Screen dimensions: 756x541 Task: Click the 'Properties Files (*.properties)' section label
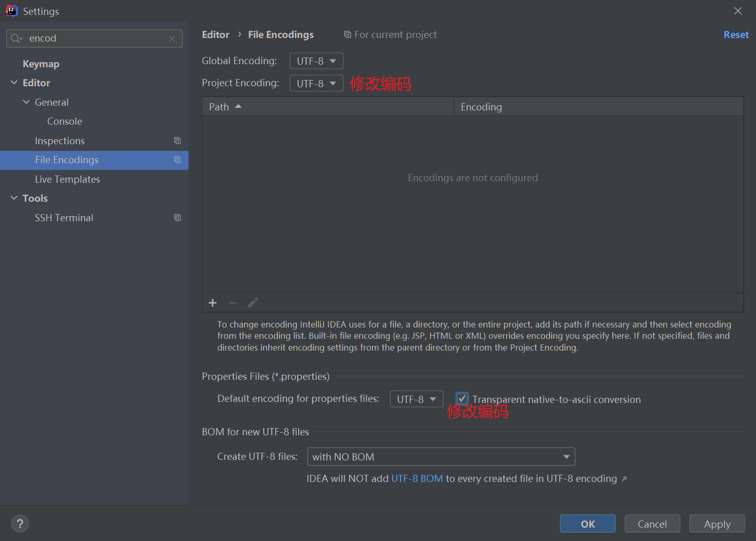[x=266, y=376]
